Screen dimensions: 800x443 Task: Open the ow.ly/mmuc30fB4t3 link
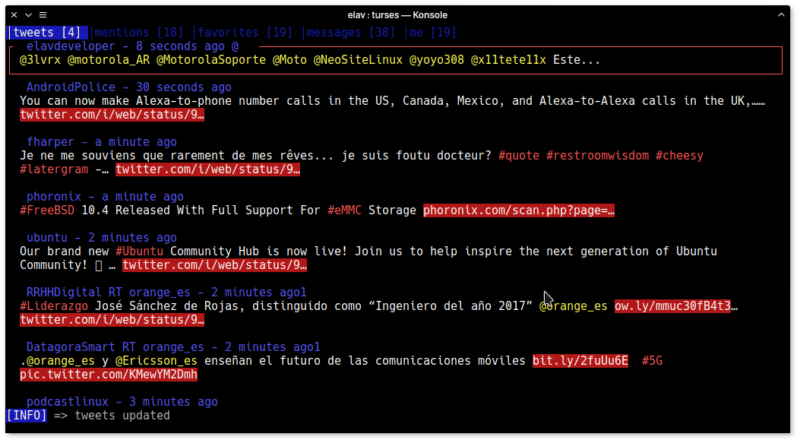675,305
